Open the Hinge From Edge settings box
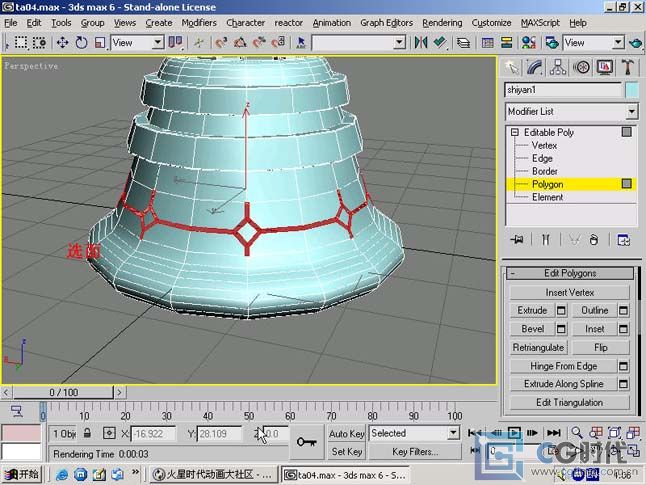 tap(623, 366)
